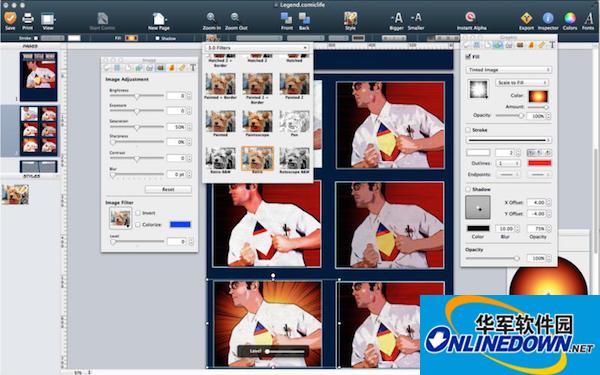Toggle the Shadow checkbox in inspector
The image size is (600, 375).
pos(468,189)
